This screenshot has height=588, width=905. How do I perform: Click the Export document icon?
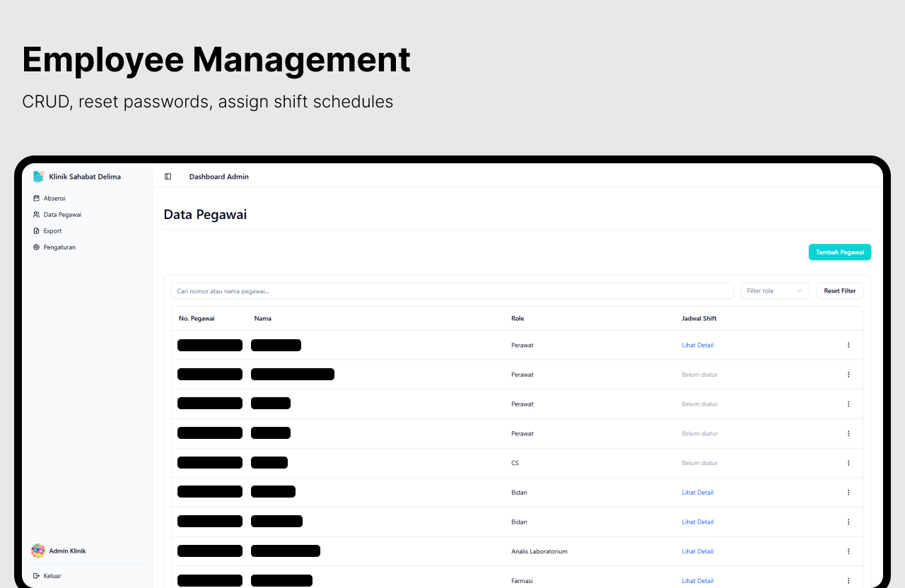pos(37,230)
